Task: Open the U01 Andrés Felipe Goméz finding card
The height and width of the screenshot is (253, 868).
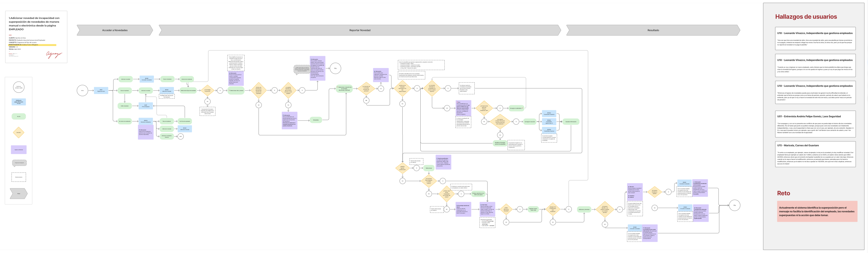Action: point(815,124)
